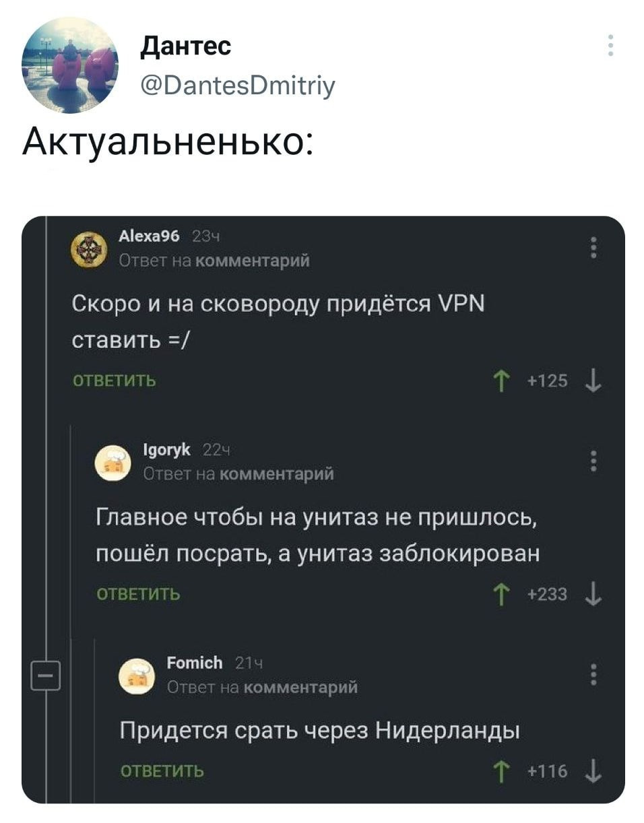Image resolution: width=644 pixels, height=823 pixels.
Task: Click Alexa96 user avatar
Action: coord(88,249)
